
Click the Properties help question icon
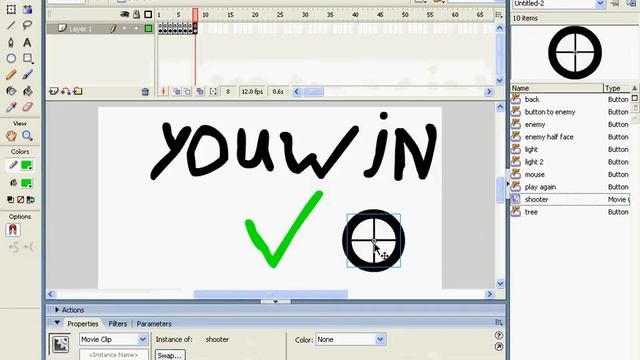pos(499,335)
